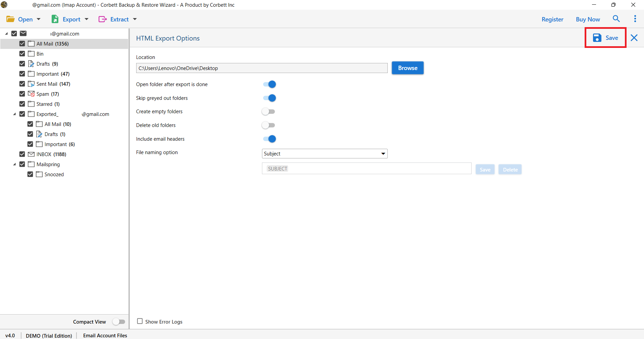Image resolution: width=644 pixels, height=339 pixels.
Task: Collapse the Gmail account tree root
Action: (x=6, y=33)
